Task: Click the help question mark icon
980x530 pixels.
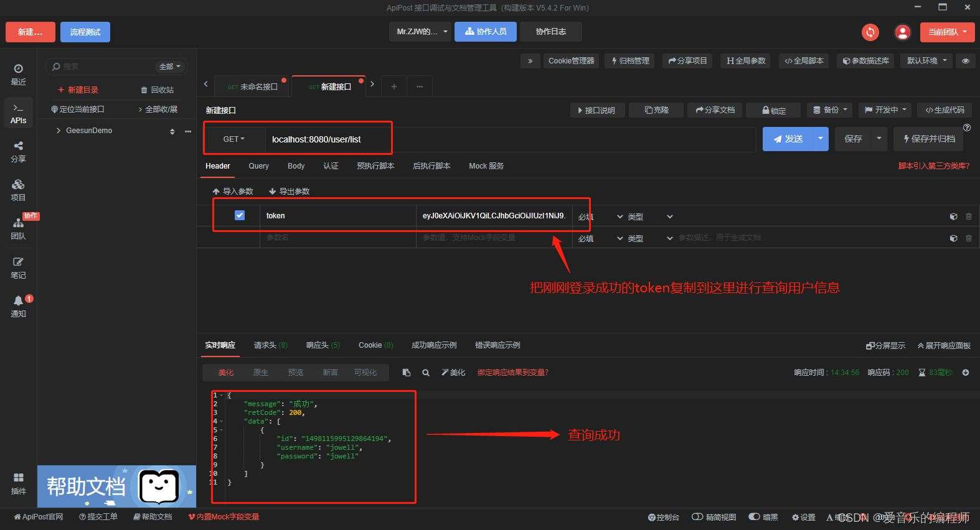Action: tap(967, 128)
